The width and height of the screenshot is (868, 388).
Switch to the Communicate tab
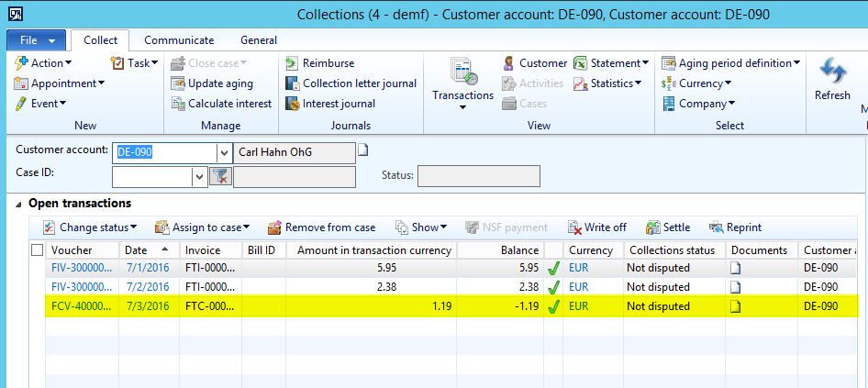coord(179,40)
